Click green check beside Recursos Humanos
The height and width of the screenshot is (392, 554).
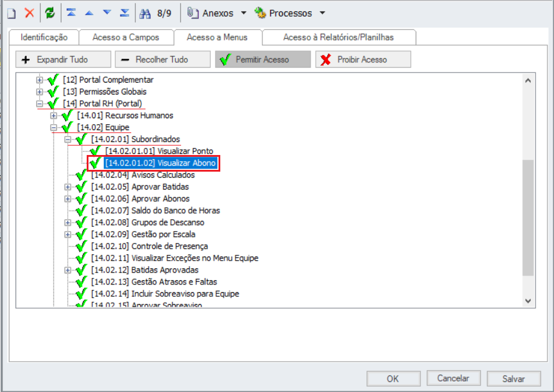(67, 115)
